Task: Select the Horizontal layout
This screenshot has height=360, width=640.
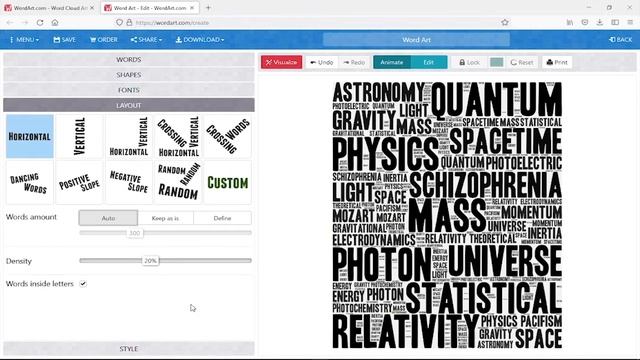Action: (x=30, y=136)
